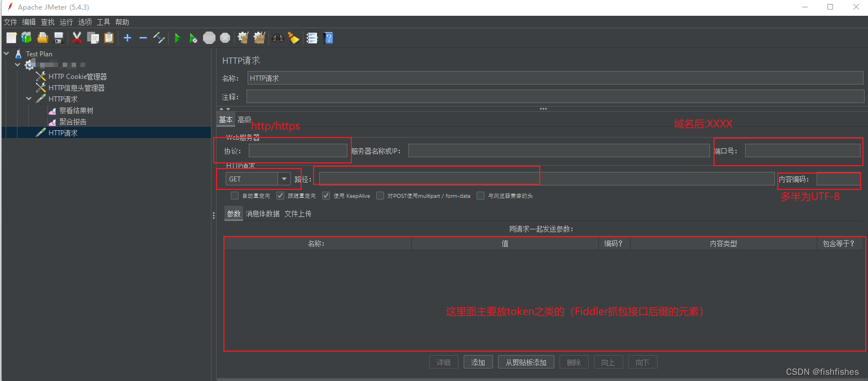Click the 删除 button
This screenshot has height=381, width=868.
pyautogui.click(x=574, y=362)
